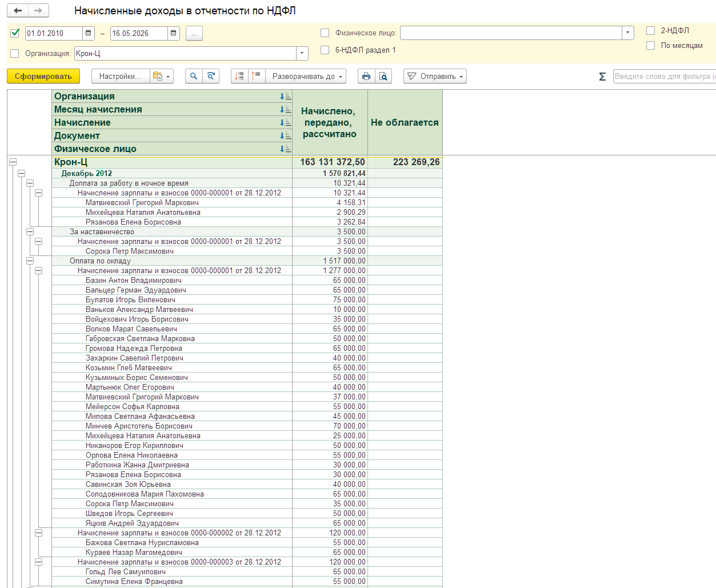Select row Базин Антон Владимирович
Image resolution: width=716 pixels, height=588 pixels.
click(247, 280)
